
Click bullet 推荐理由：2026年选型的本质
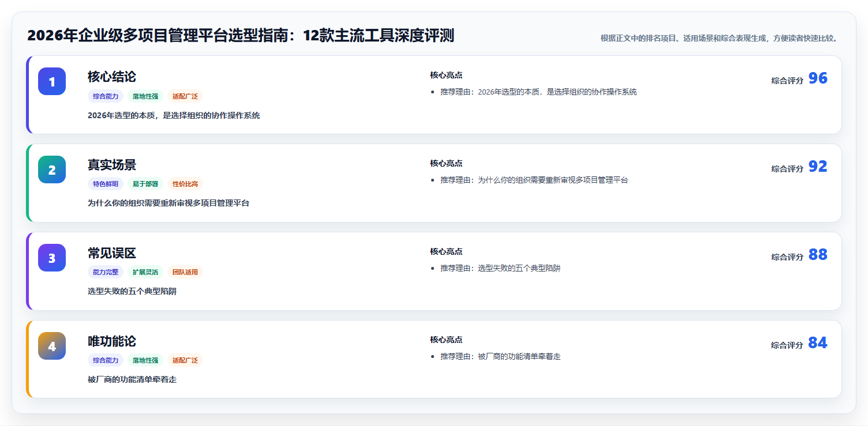tap(538, 92)
